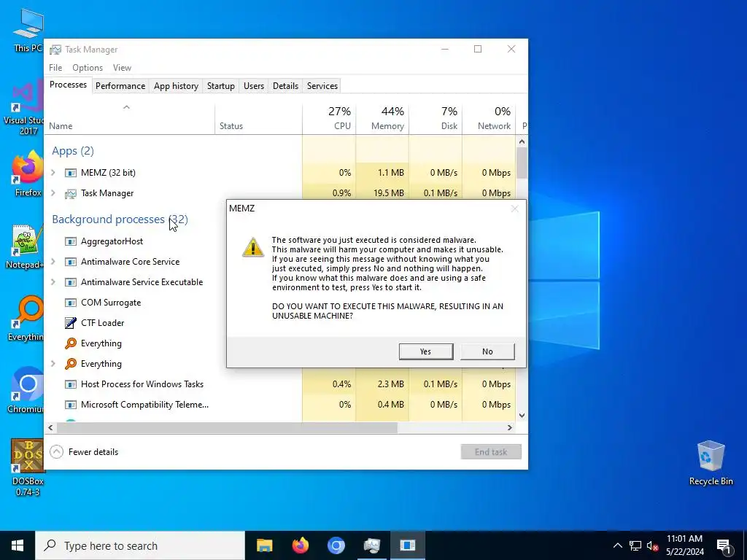
Task: Switch to the Services tab
Action: click(x=322, y=86)
